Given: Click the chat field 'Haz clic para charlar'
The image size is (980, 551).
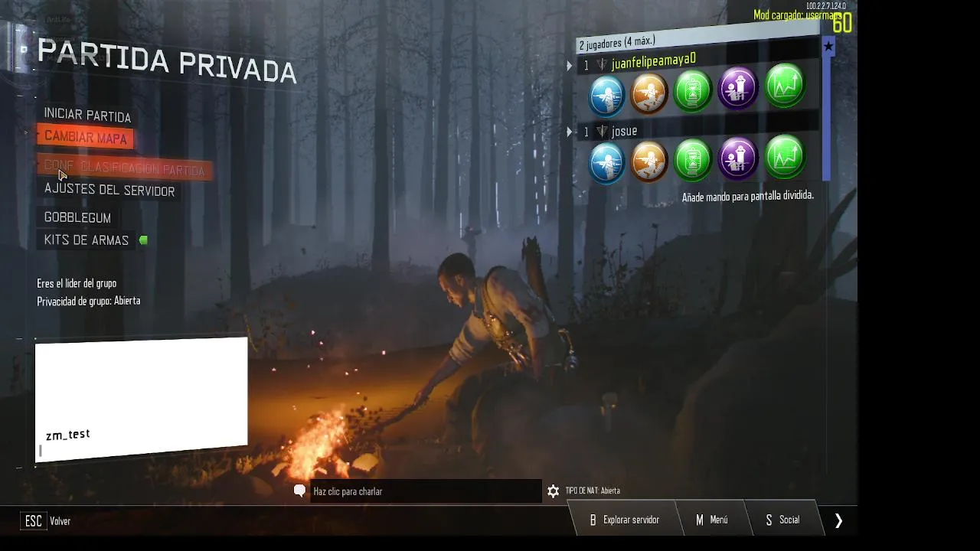Looking at the screenshot, I should 426,491.
